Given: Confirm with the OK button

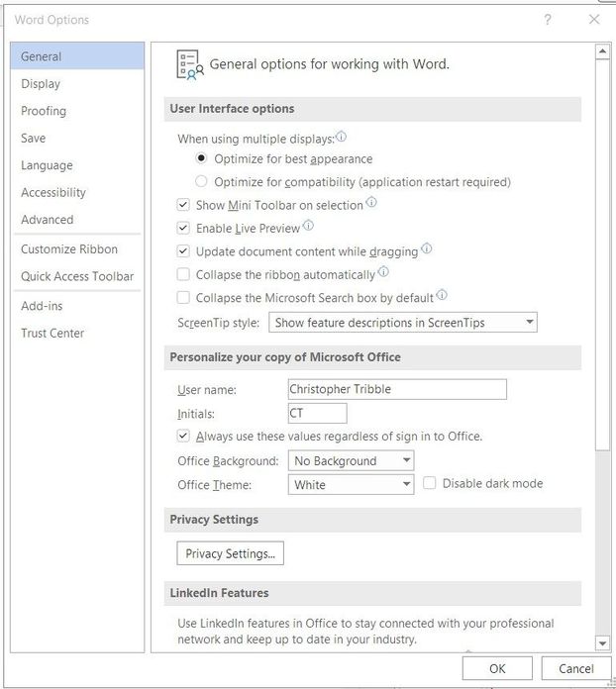Looking at the screenshot, I should pyautogui.click(x=497, y=668).
